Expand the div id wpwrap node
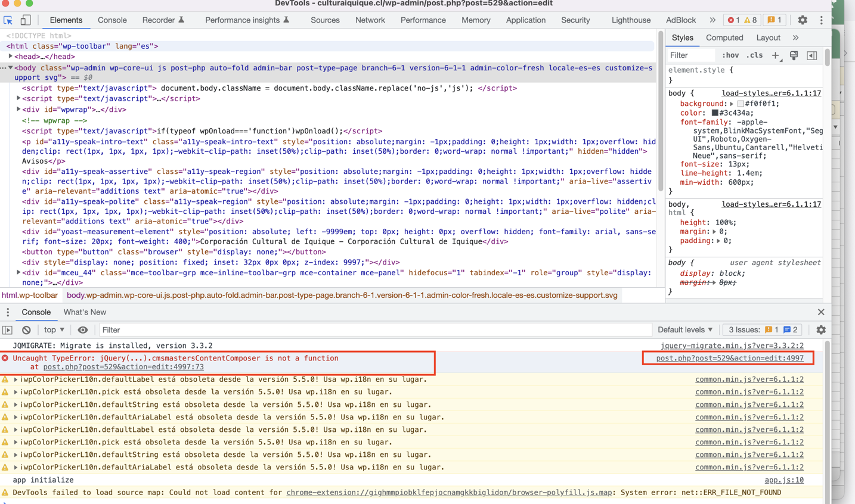855x504 pixels. (18, 110)
